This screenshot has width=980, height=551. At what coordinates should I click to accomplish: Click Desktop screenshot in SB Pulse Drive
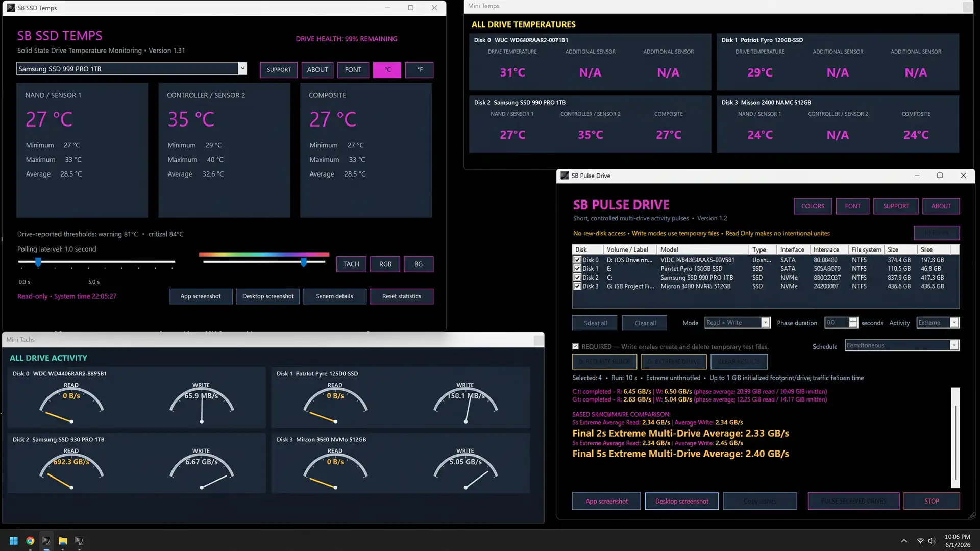point(681,501)
